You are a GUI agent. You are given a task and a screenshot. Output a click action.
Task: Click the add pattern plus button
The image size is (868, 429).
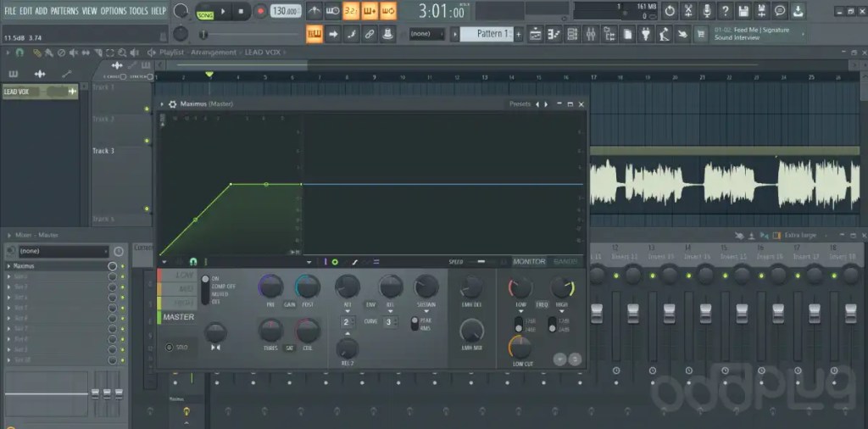[x=519, y=34]
